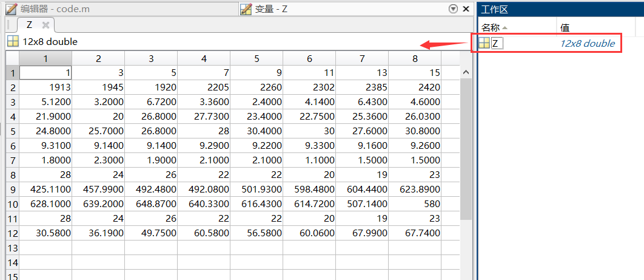Select column header 7
This screenshot has width=644, height=280.
362,58
